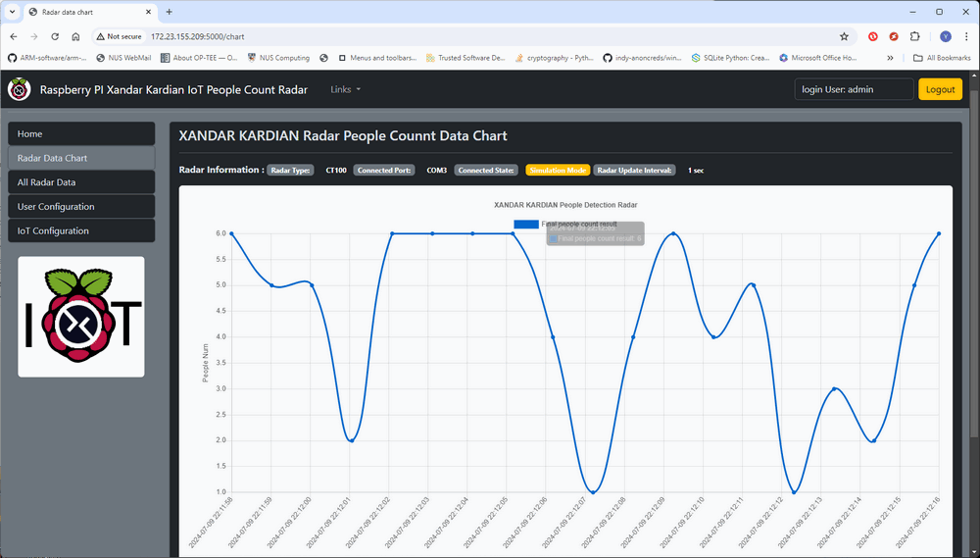Click the Connected Port badge
The image size is (980, 558).
(x=384, y=171)
